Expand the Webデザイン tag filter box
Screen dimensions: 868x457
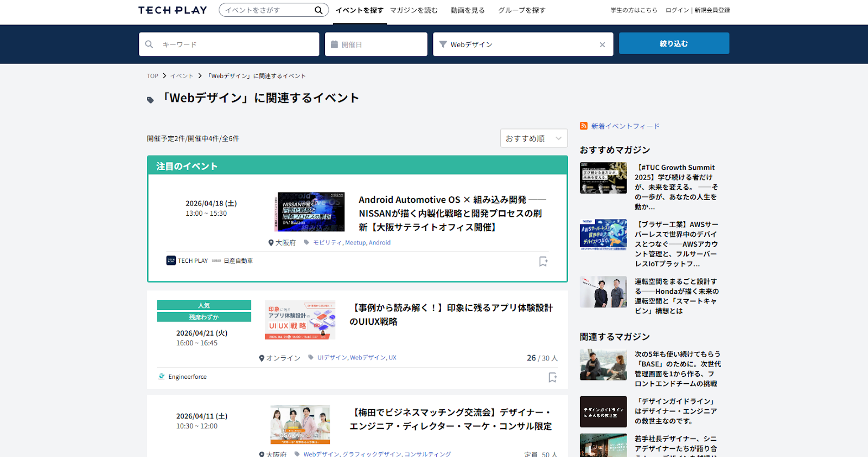[515, 44]
